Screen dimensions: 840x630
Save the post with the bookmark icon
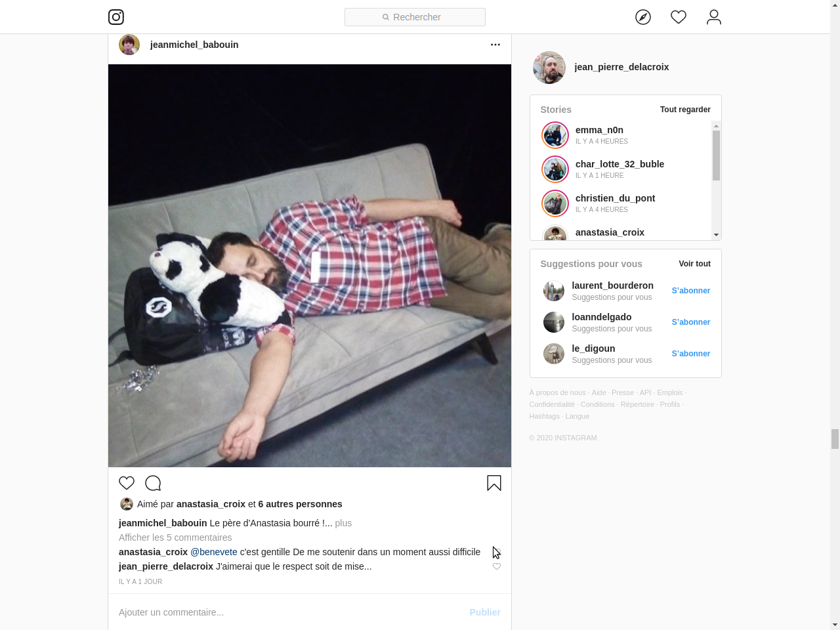[494, 483]
